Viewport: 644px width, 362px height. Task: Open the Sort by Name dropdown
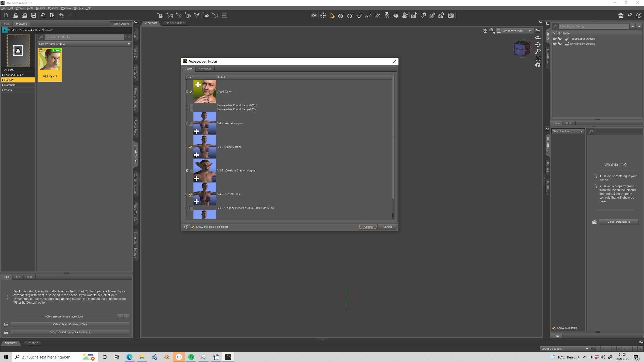[x=85, y=44]
